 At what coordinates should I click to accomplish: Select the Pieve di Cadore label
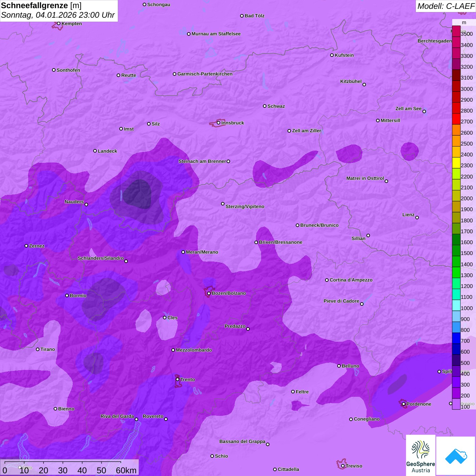(341, 301)
